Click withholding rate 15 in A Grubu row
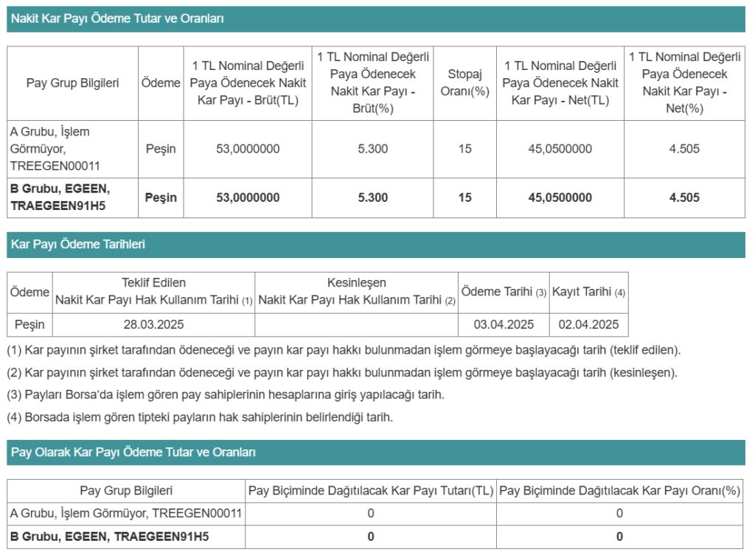This screenshot has width=755, height=560. pyautogui.click(x=465, y=149)
